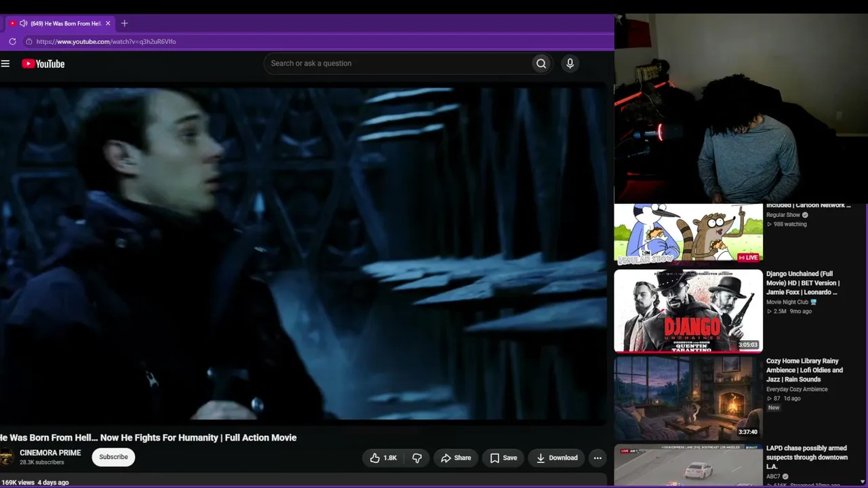Open a new browser tab
Viewport: 868px width, 488px height.
[x=124, y=23]
